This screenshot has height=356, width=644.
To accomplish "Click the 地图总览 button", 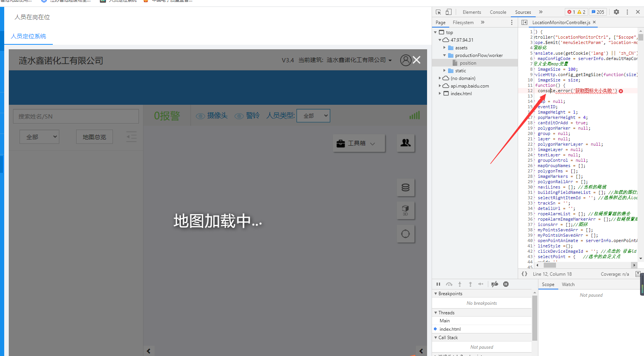I will (95, 137).
